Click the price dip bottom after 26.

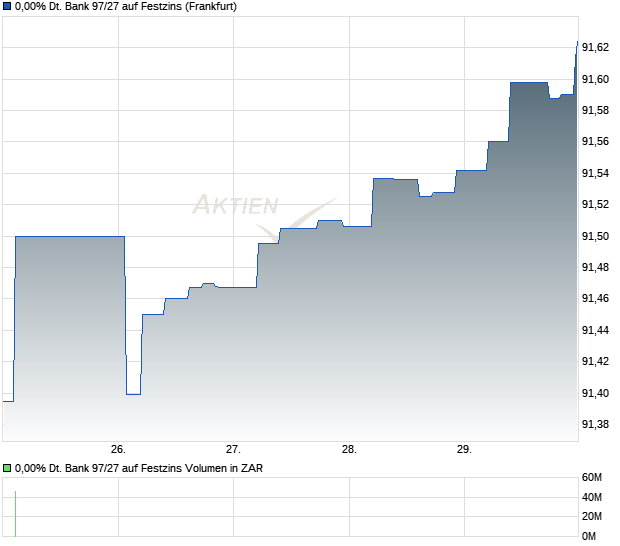(x=134, y=394)
